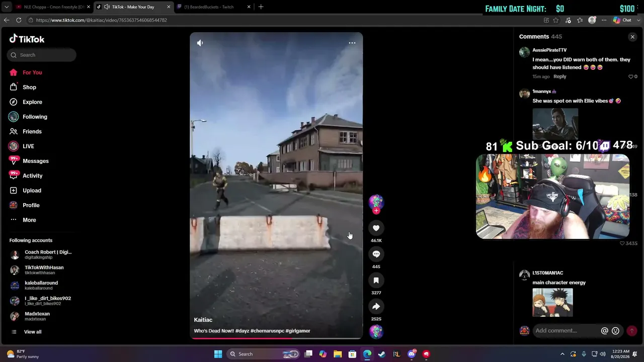Like AussiePirateTTV's comment
This screenshot has width=644, height=362.
630,76
